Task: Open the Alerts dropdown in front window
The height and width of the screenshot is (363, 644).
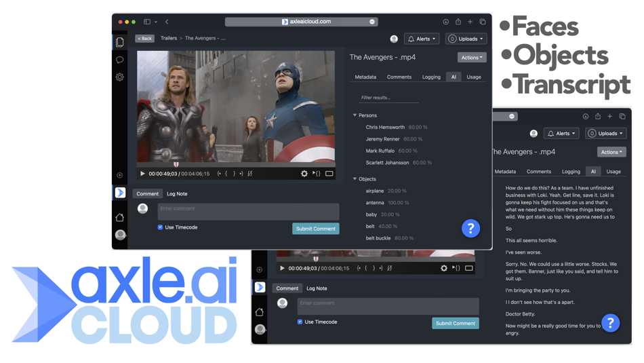Action: click(x=422, y=39)
